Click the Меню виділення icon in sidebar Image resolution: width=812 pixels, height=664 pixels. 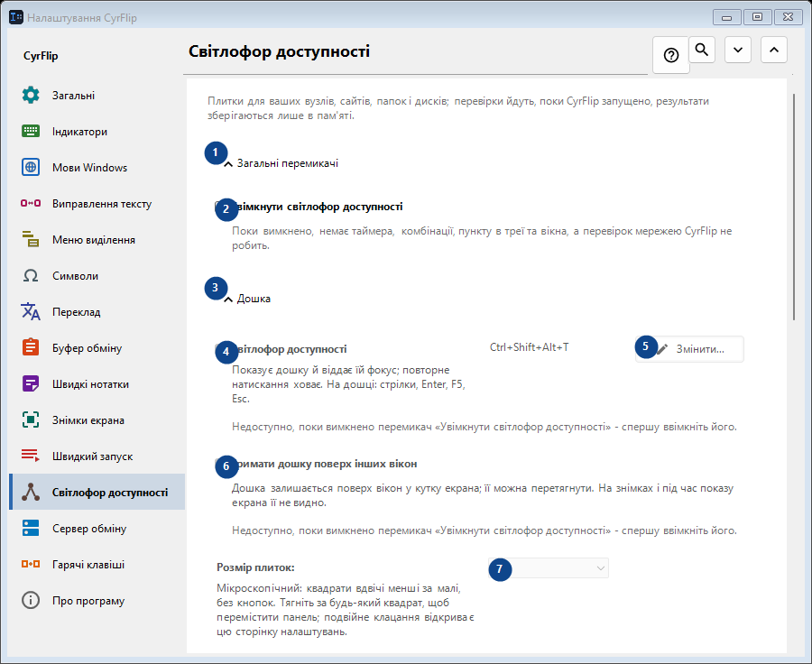click(x=31, y=239)
